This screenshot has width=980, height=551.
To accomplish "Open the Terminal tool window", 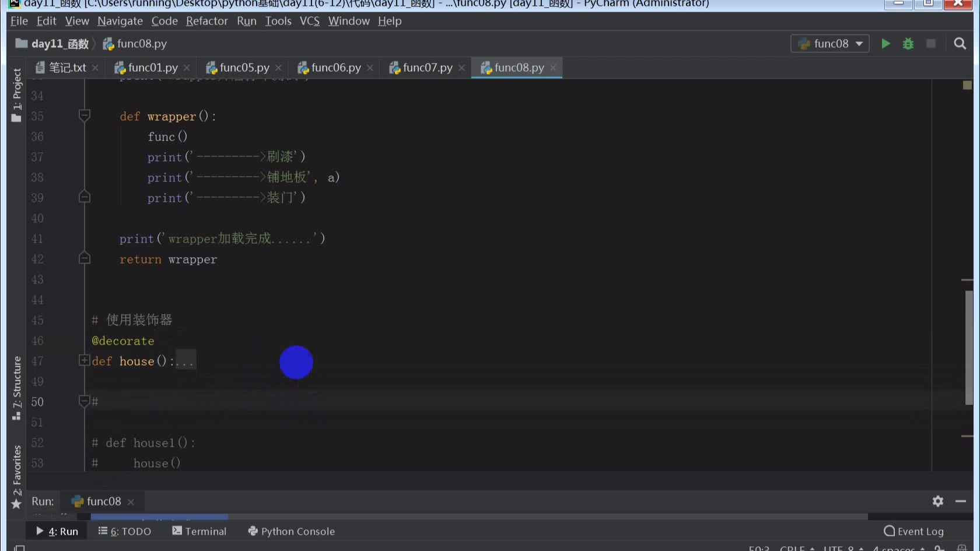I will pos(199,531).
